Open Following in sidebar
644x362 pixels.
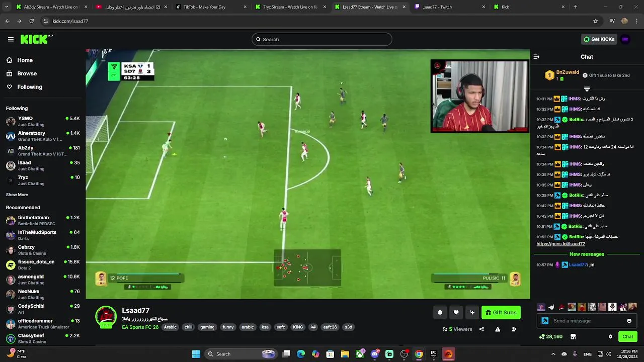point(30,87)
